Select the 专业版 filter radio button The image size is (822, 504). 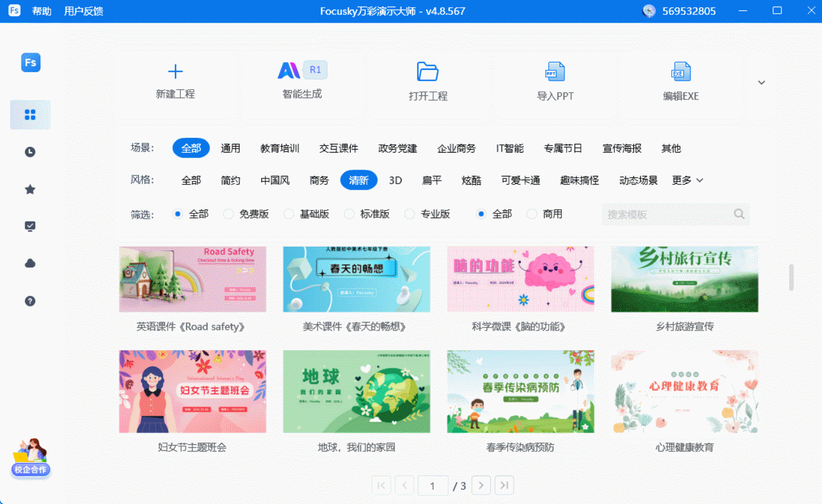410,214
